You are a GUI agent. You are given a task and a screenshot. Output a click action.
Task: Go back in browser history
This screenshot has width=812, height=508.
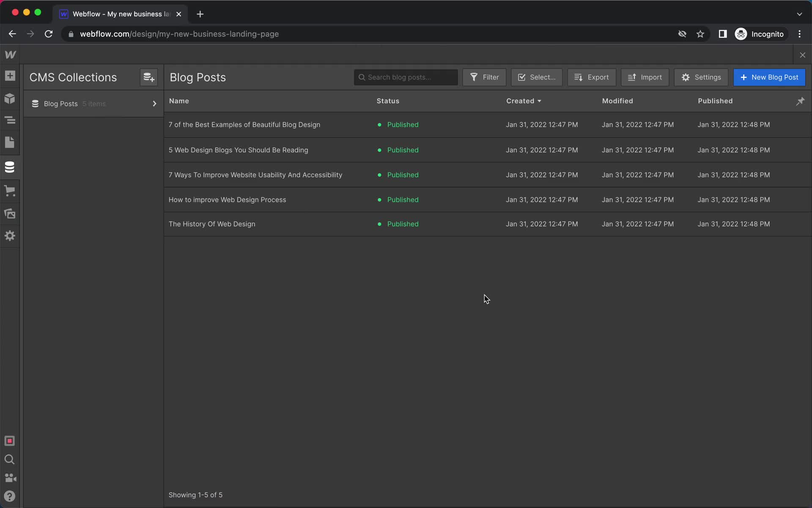coord(12,34)
